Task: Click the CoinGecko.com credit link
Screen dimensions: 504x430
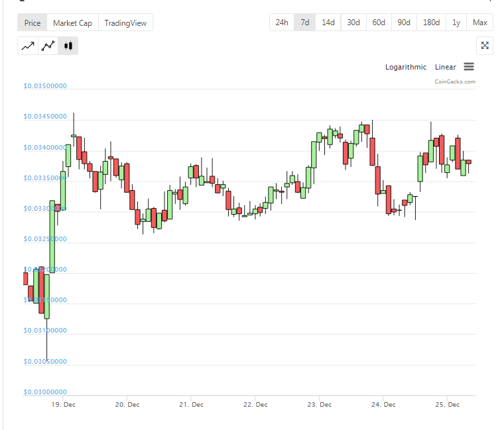Action: coord(455,81)
